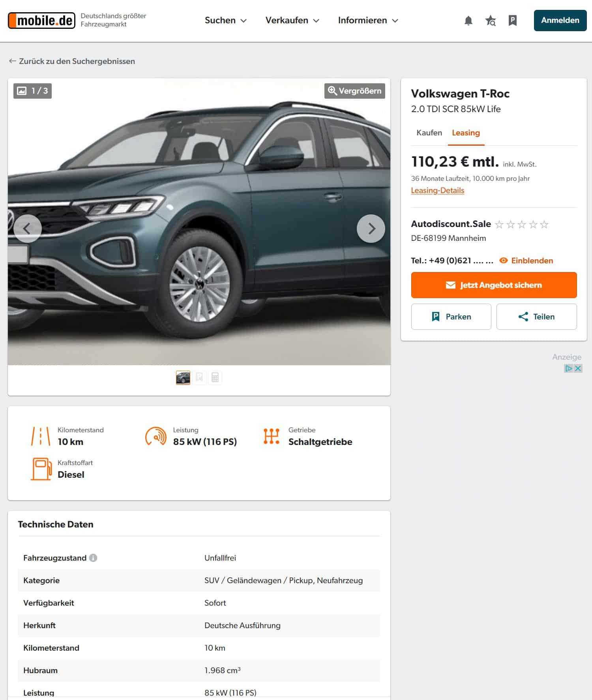This screenshot has width=592, height=700.
Task: Show next car photo with right arrow
Action: 371,229
